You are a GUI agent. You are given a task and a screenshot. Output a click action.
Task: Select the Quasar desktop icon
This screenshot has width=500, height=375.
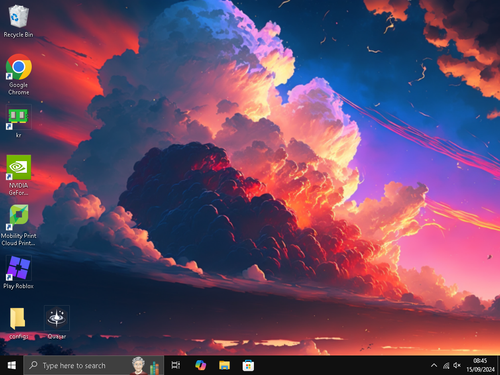[57, 322]
